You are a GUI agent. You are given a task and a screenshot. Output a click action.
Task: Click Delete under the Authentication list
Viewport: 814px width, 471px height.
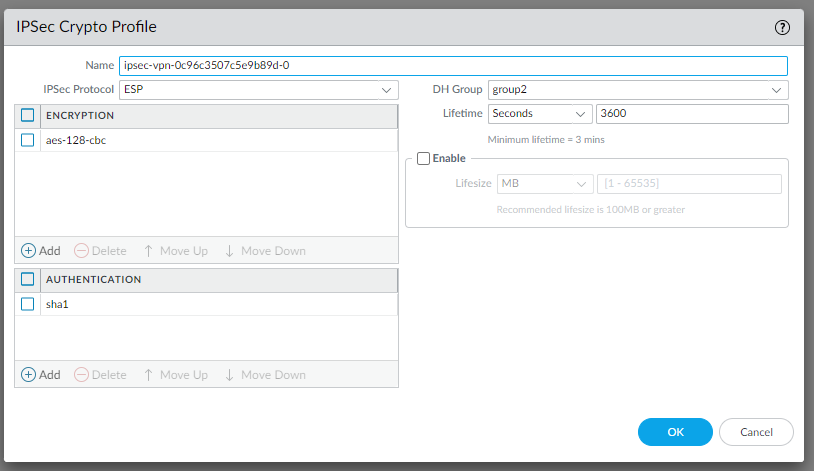pyautogui.click(x=100, y=375)
